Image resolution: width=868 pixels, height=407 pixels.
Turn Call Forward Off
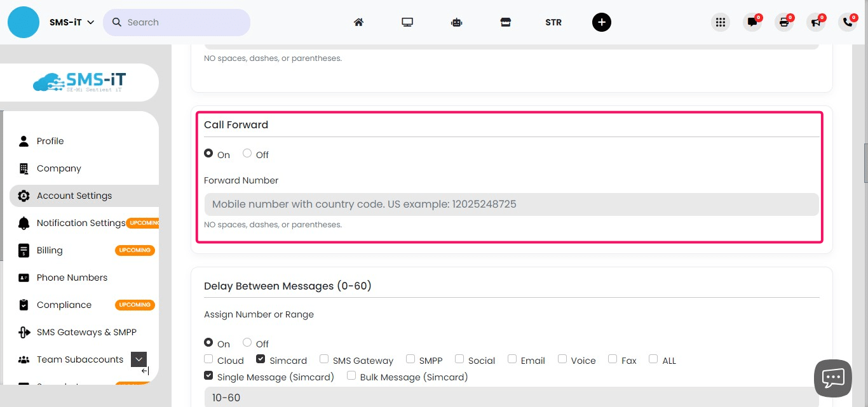point(247,153)
